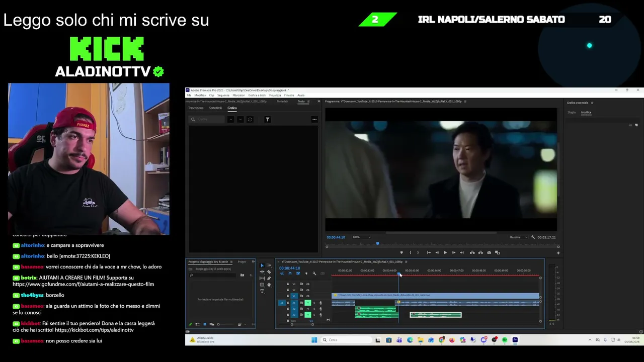This screenshot has width=644, height=362.
Task: Open Program monitor settings wrench
Action: [x=533, y=237]
